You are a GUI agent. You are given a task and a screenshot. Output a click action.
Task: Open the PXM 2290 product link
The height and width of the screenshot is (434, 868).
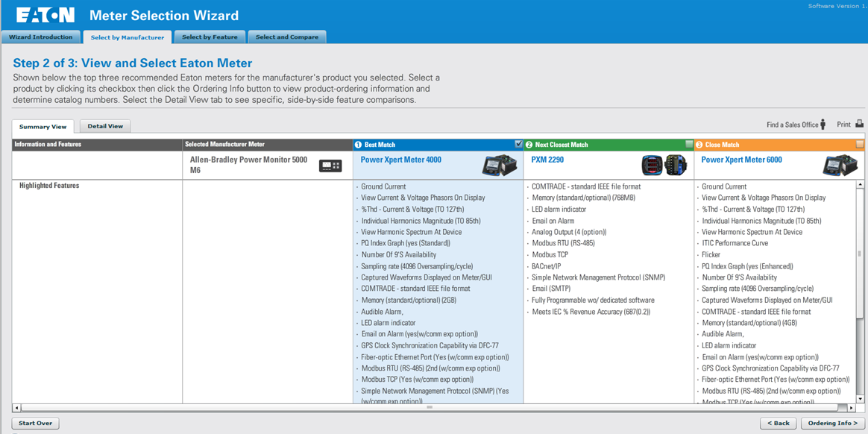pyautogui.click(x=547, y=160)
